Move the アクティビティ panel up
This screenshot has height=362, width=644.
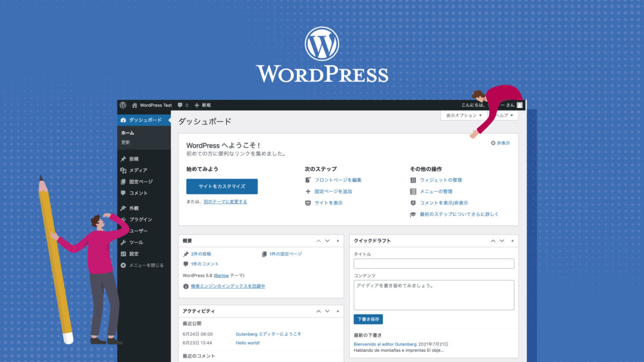coord(318,311)
